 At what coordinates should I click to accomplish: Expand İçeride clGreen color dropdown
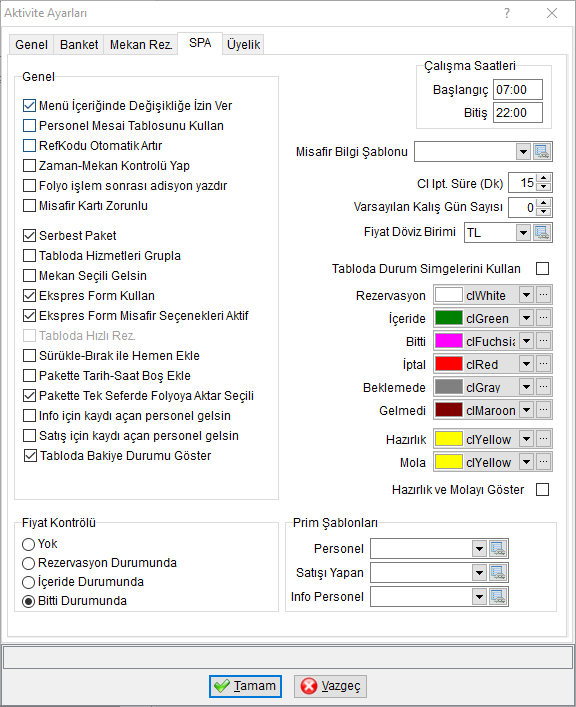[x=526, y=318]
